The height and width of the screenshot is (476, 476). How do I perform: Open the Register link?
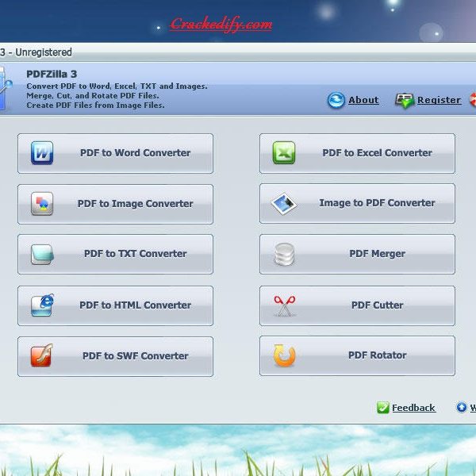pos(440,100)
